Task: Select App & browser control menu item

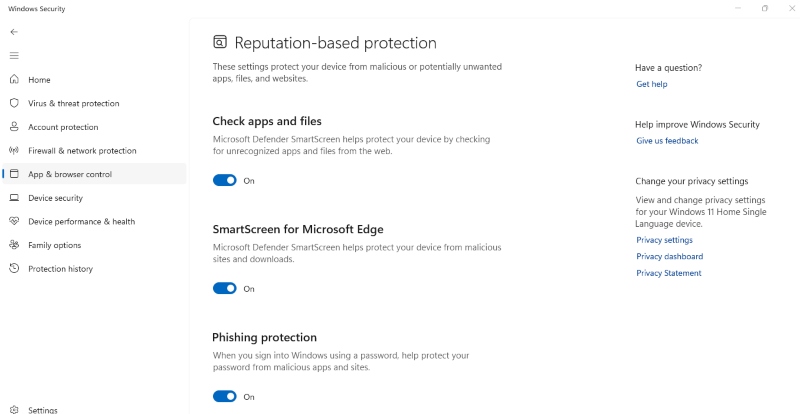Action: [x=70, y=174]
